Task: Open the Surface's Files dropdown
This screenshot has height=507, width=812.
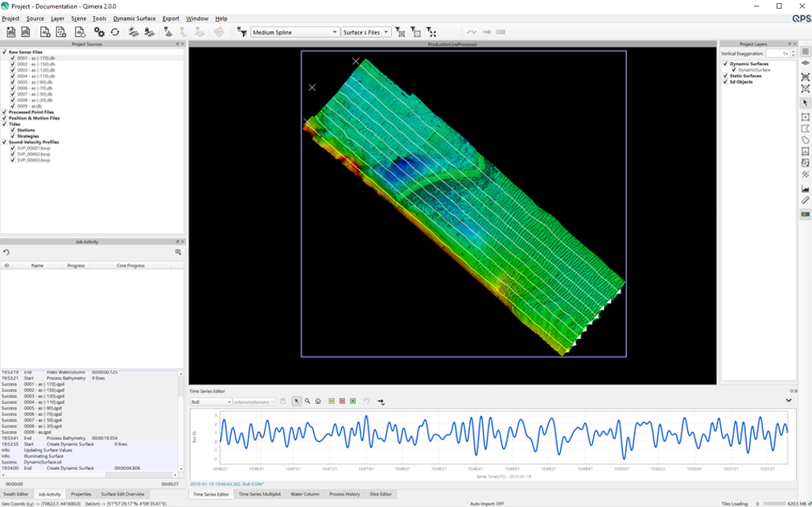Action: click(x=365, y=32)
